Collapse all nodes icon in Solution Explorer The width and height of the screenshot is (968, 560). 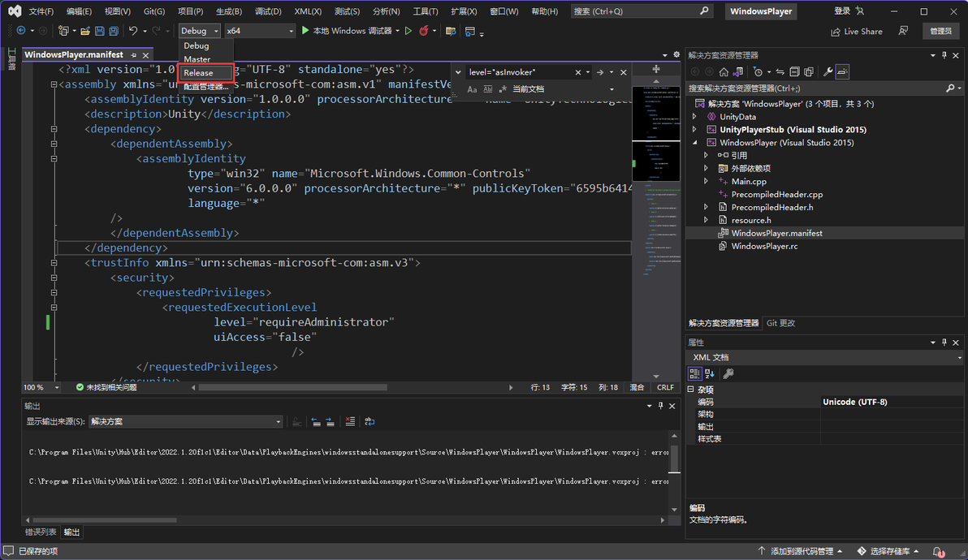click(x=794, y=72)
